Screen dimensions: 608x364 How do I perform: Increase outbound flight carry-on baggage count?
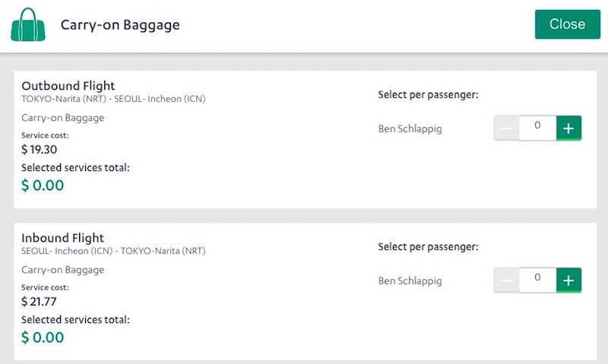click(568, 128)
